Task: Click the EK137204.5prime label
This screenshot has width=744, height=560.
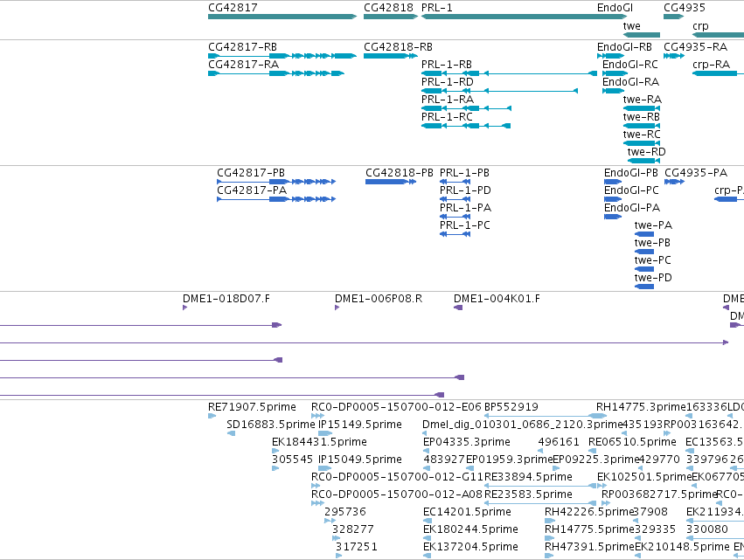Action: click(470, 547)
